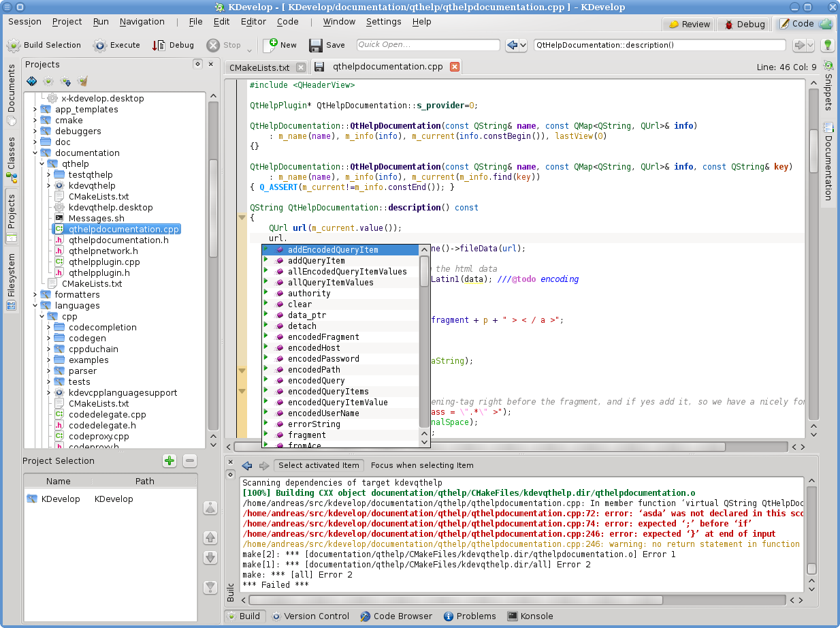Expand the languages folder in Projects tree

(34, 305)
